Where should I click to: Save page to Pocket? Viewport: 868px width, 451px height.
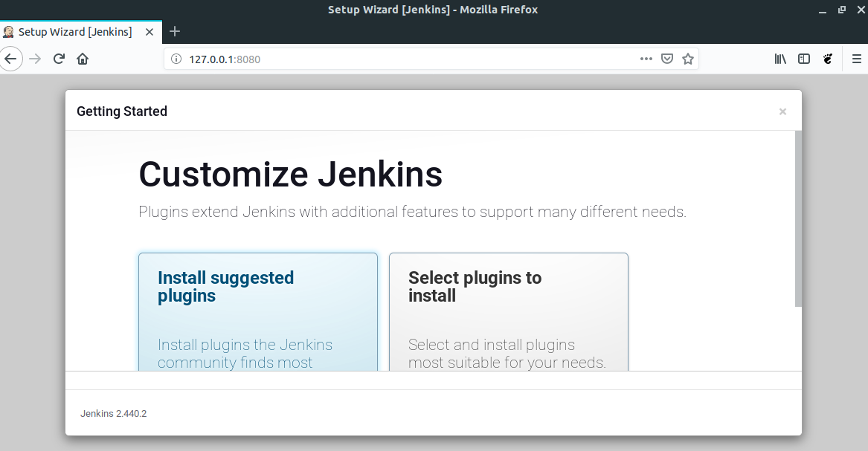click(x=667, y=59)
